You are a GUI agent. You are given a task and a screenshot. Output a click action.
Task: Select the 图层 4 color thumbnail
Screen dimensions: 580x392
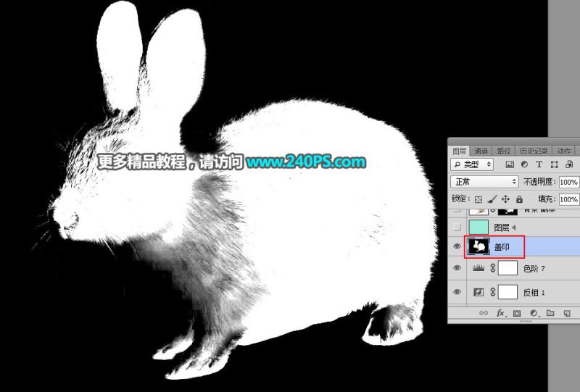tap(478, 227)
